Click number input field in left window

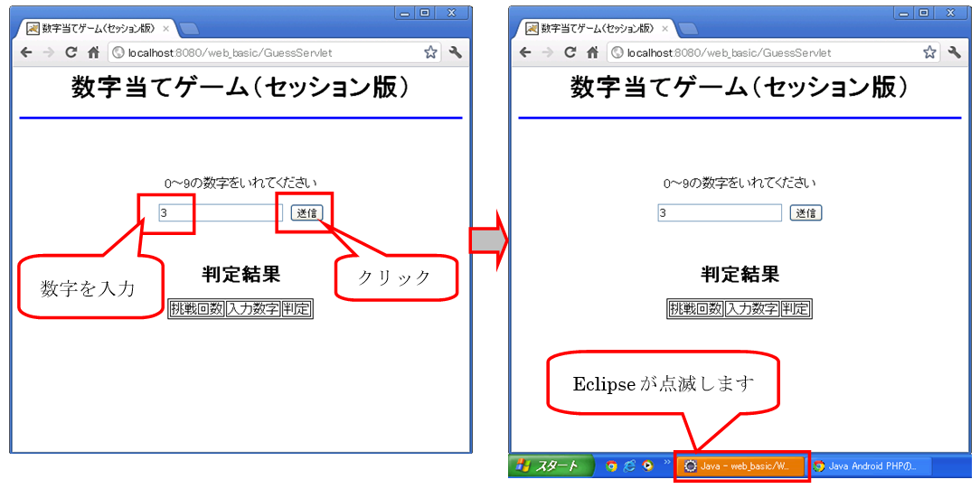coord(221,213)
